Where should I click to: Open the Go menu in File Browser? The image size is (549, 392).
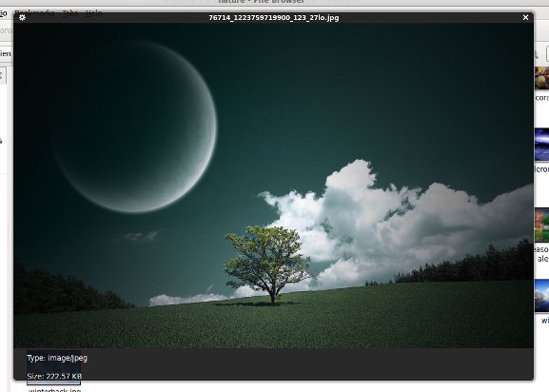tap(3, 13)
